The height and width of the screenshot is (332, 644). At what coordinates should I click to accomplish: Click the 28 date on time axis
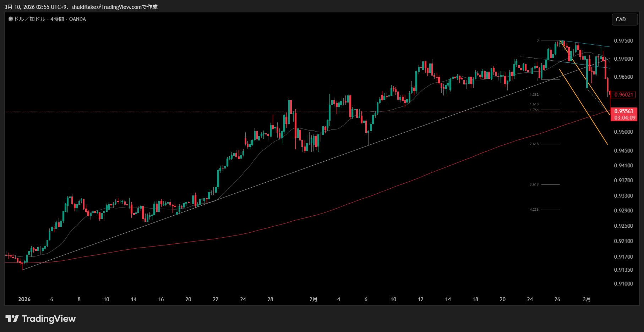point(270,299)
